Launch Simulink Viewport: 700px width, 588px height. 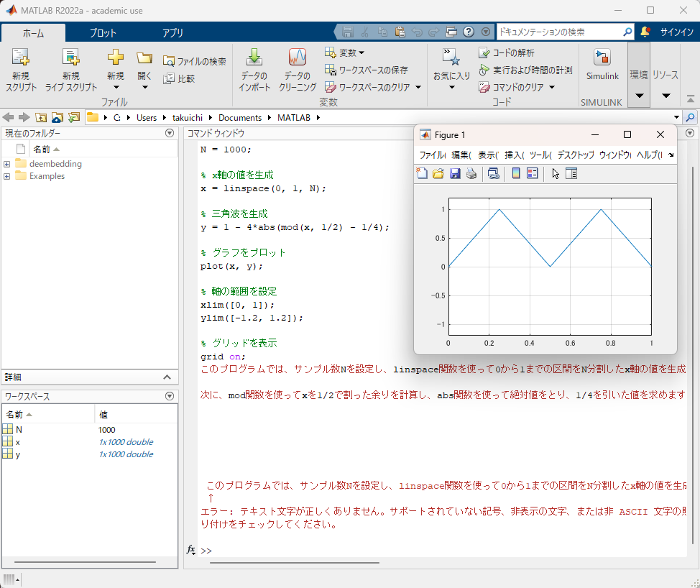click(x=602, y=65)
